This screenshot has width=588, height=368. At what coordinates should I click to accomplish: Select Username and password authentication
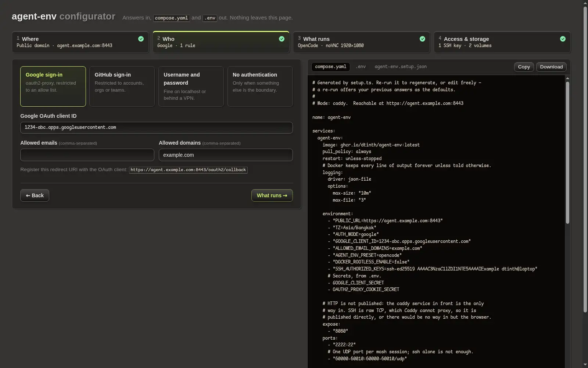tap(191, 86)
